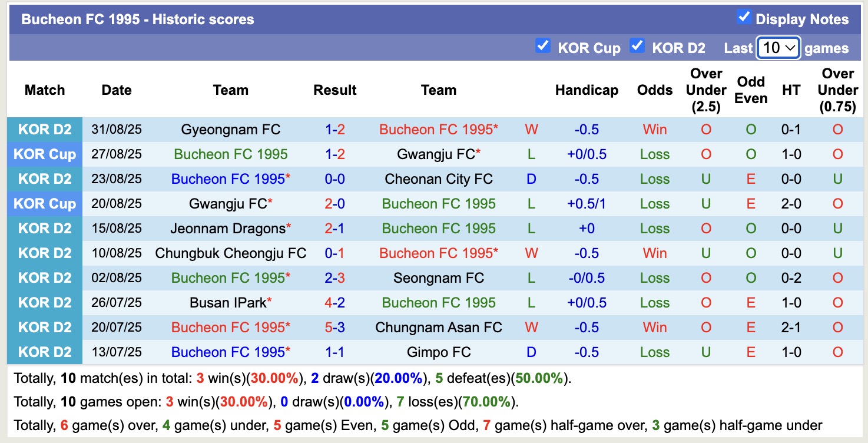Click the Handicap column header

[x=587, y=90]
